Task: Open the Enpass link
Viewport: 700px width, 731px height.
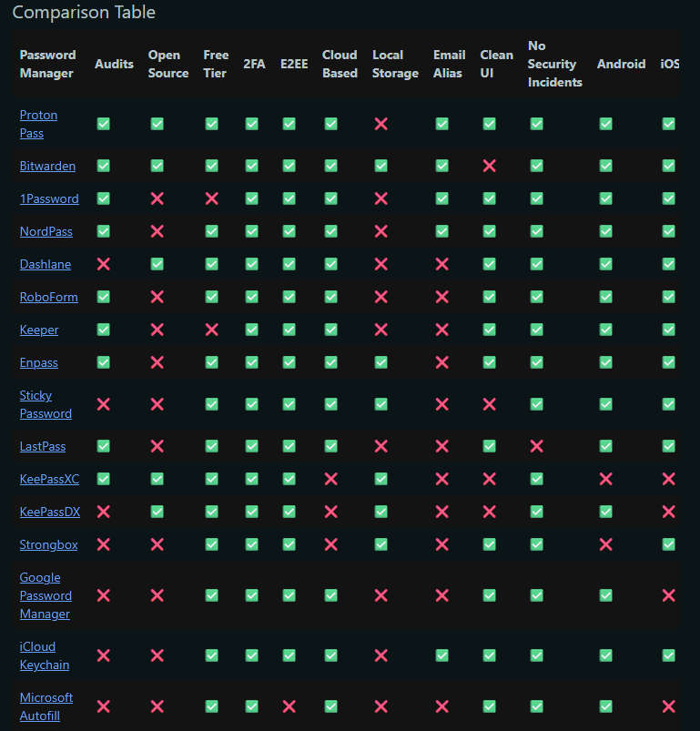Action: click(x=38, y=362)
